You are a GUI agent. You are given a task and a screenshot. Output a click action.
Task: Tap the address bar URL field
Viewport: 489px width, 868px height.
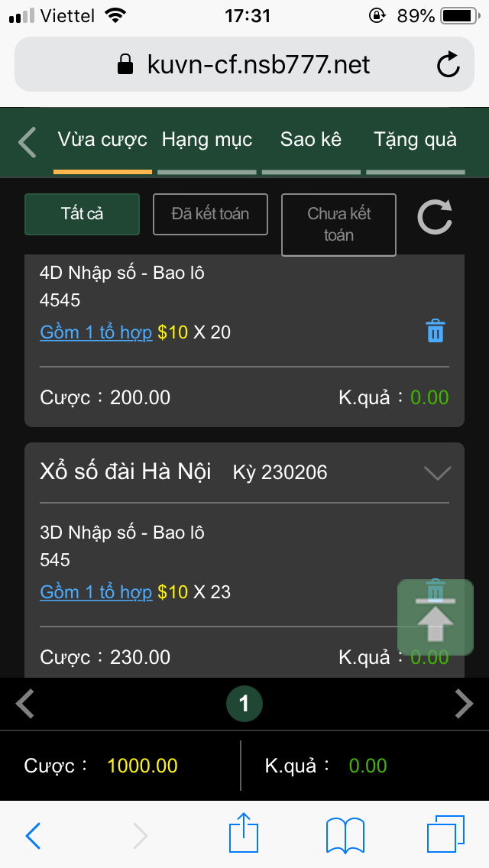[244, 65]
